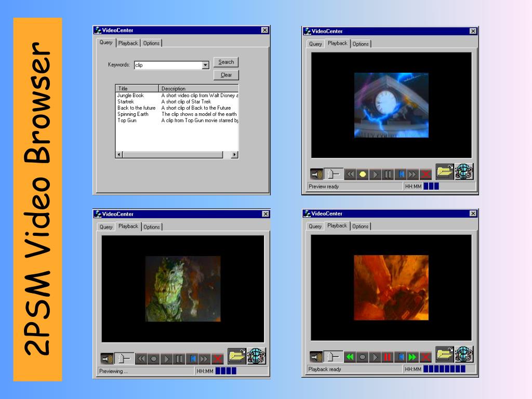Viewport: 532px width, 399px height.
Task: Mute the speaker in the Previewing window
Action: 107,358
